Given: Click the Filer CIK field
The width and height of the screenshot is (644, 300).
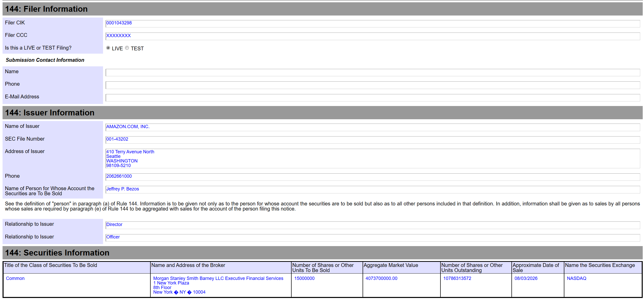Looking at the screenshot, I should point(373,24).
